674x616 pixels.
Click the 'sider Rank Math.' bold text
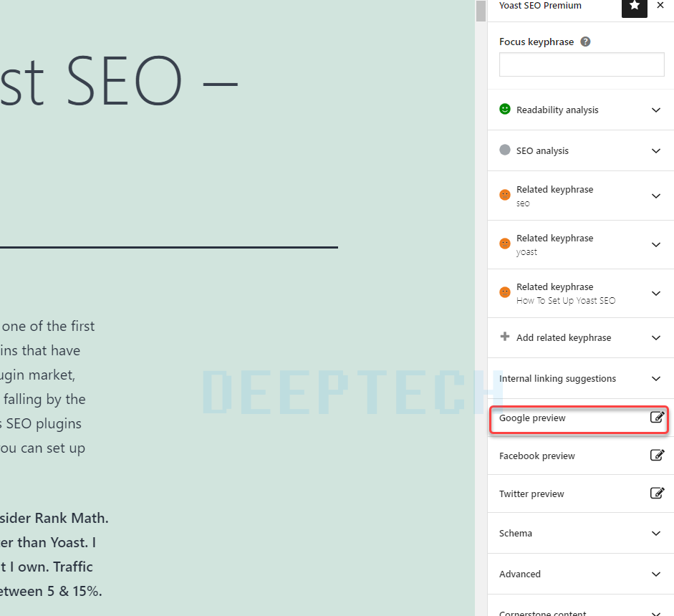point(54,518)
